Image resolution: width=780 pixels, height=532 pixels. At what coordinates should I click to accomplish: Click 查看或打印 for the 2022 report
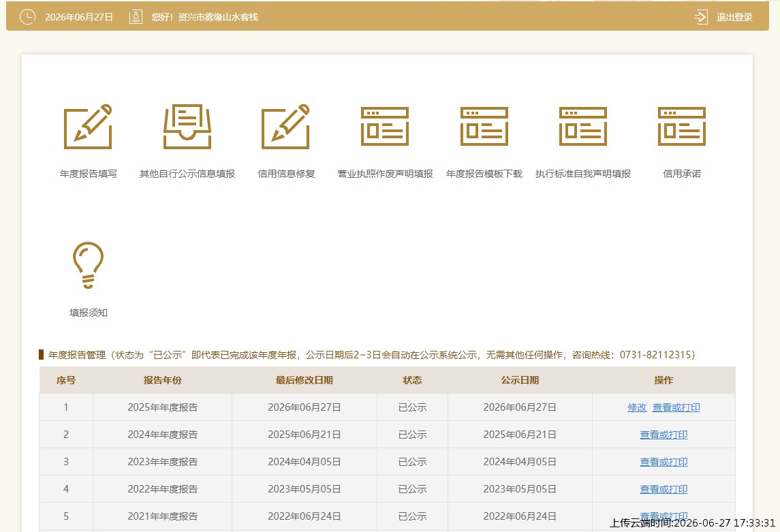click(664, 489)
